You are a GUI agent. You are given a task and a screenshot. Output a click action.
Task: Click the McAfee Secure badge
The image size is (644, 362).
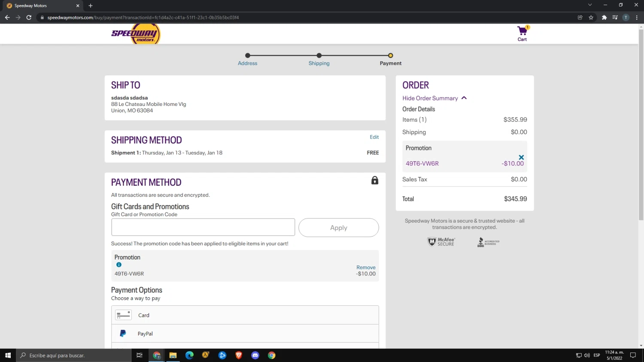pos(441,242)
